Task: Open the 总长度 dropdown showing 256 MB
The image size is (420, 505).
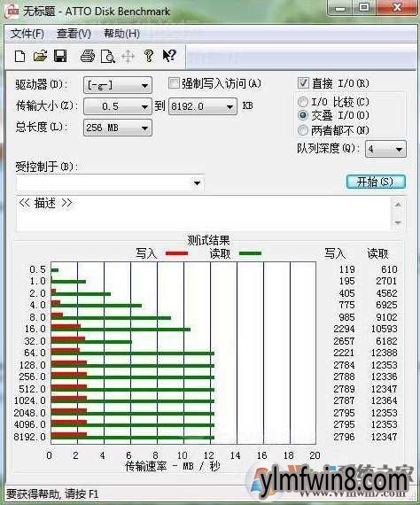Action: (118, 128)
